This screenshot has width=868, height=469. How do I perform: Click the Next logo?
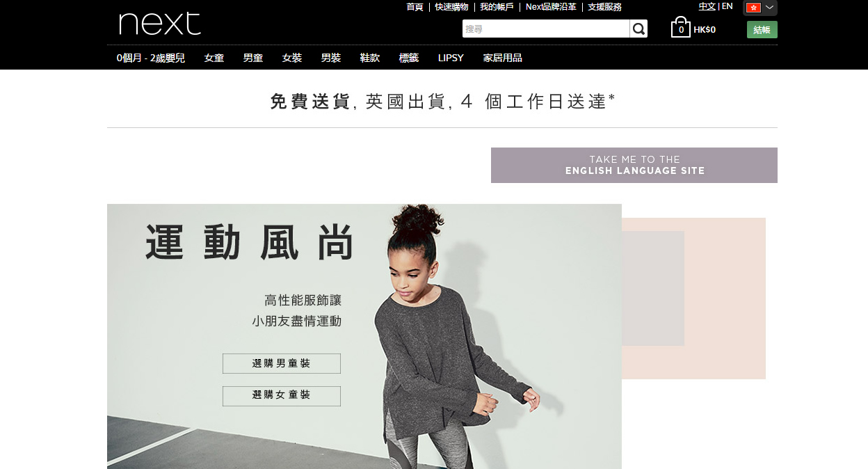point(160,24)
